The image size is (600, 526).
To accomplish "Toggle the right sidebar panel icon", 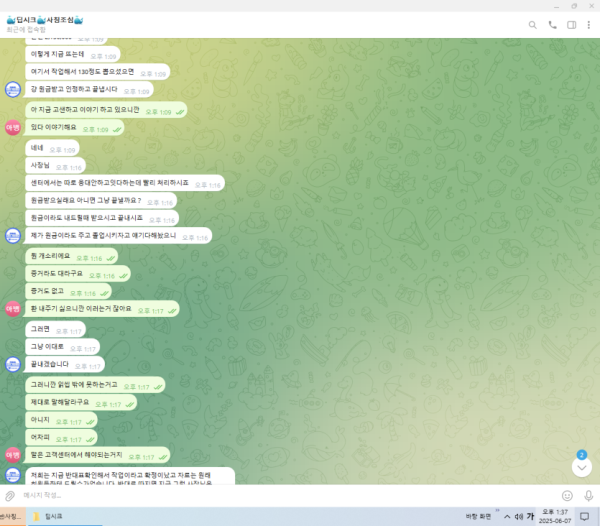I will tap(571, 25).
